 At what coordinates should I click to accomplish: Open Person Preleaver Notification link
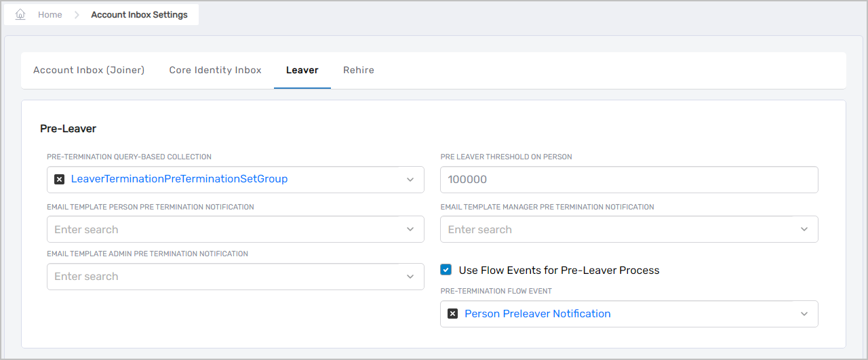coord(537,314)
